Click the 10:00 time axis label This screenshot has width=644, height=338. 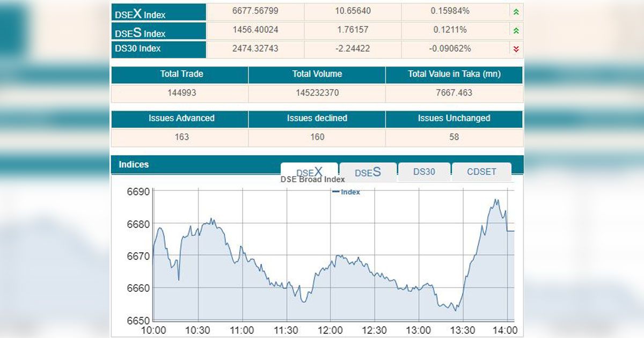point(154,330)
